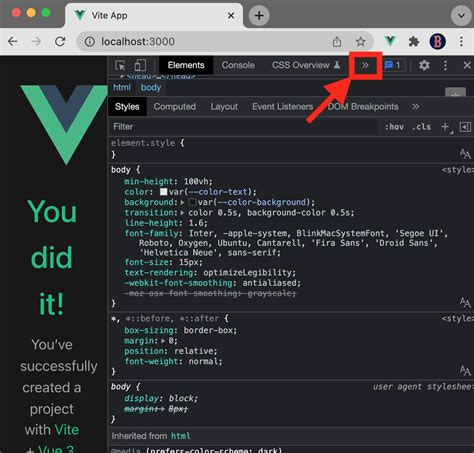Toggle the :hov element state pane

[x=394, y=127]
